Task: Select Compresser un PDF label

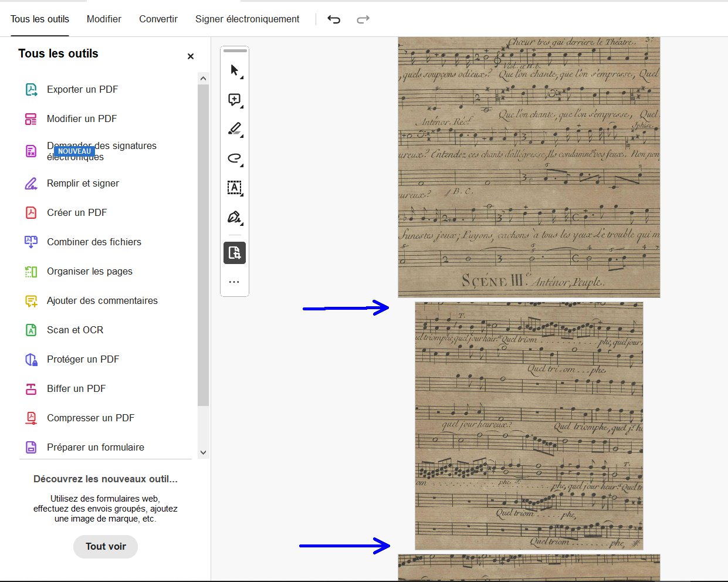Action: (90, 418)
